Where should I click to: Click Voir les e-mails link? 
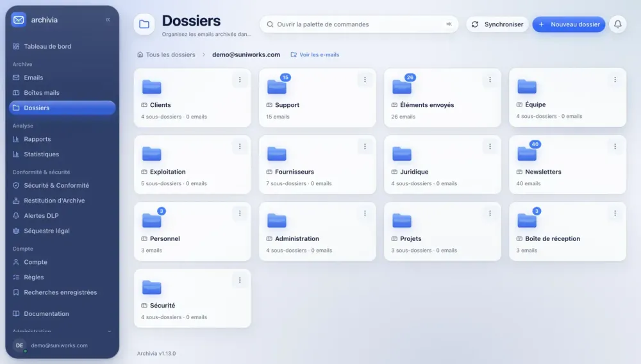point(315,54)
